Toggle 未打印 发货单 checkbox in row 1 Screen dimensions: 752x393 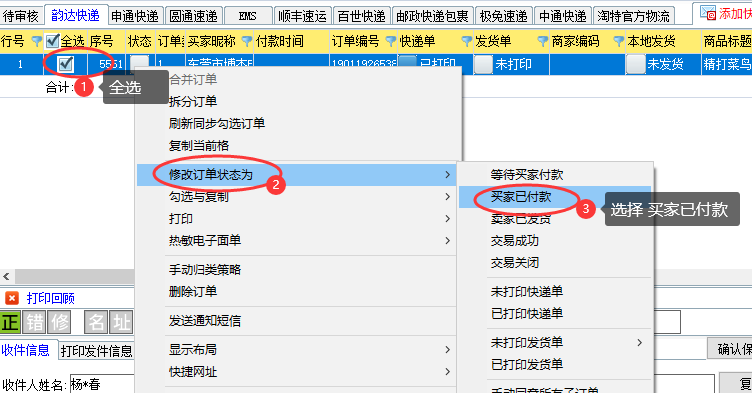pyautogui.click(x=483, y=64)
